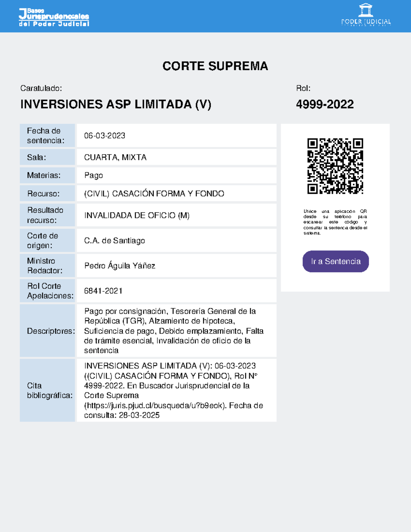The image size is (411, 532).
Task: Click the 'Materias:' label
Action: click(43, 175)
